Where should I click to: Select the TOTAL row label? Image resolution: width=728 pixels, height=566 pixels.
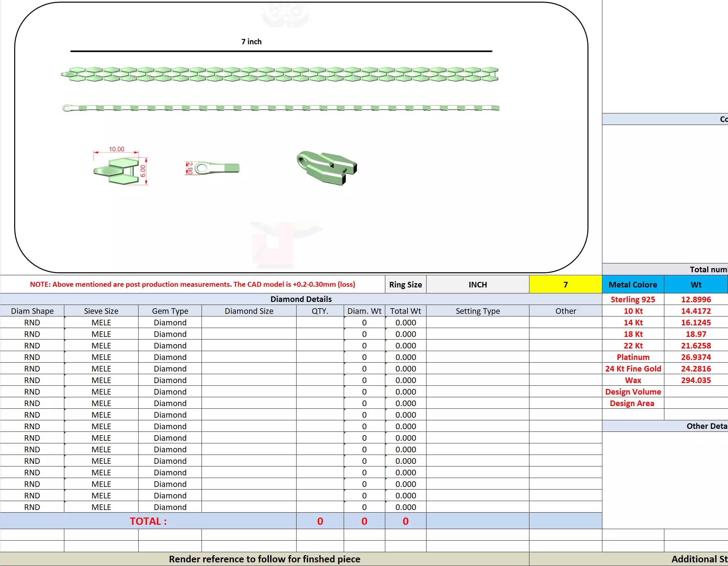click(x=148, y=521)
